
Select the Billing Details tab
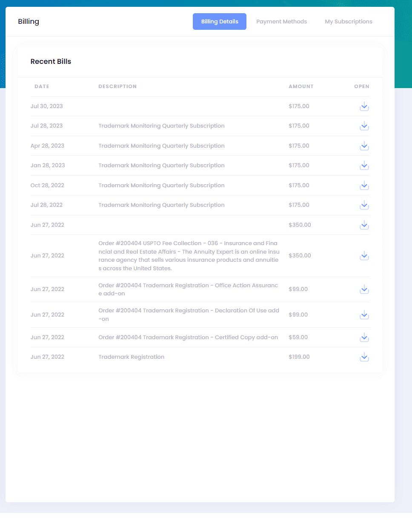[220, 22]
